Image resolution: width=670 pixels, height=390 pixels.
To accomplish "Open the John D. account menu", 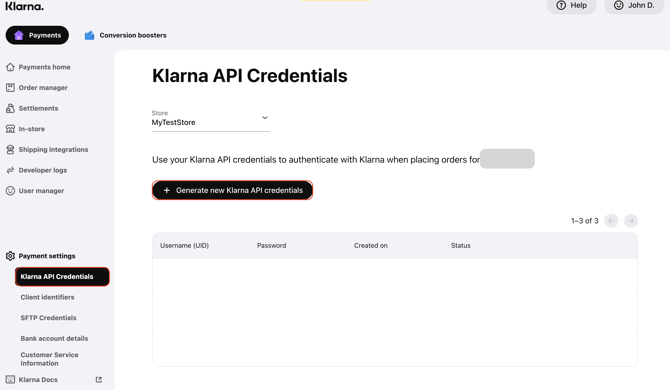I will 634,6.
